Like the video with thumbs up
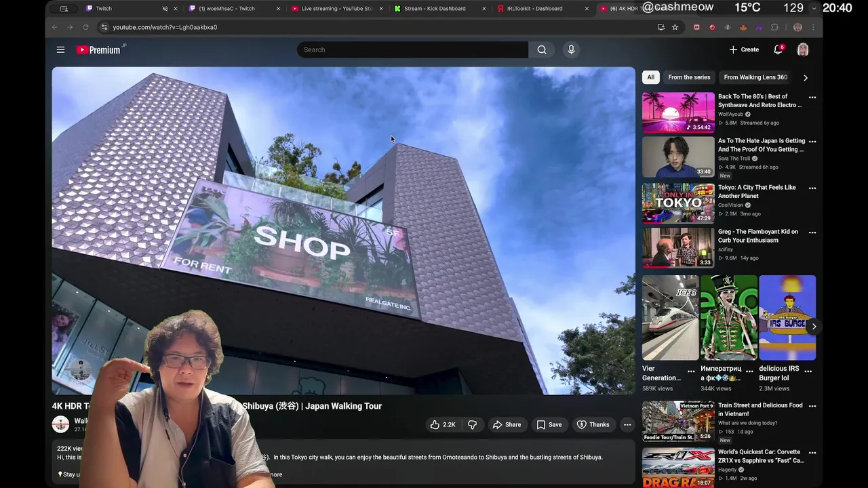Viewport: 868px width, 488px height. [443, 424]
